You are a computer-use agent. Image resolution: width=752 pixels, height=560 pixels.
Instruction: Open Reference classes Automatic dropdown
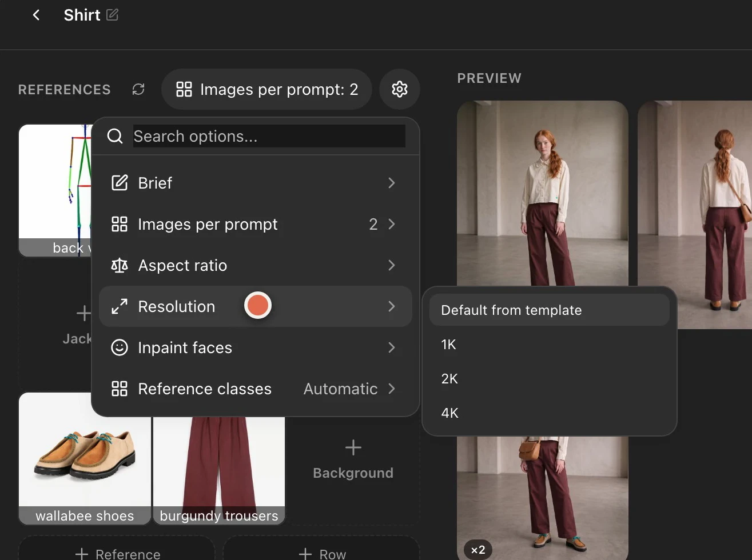click(349, 389)
